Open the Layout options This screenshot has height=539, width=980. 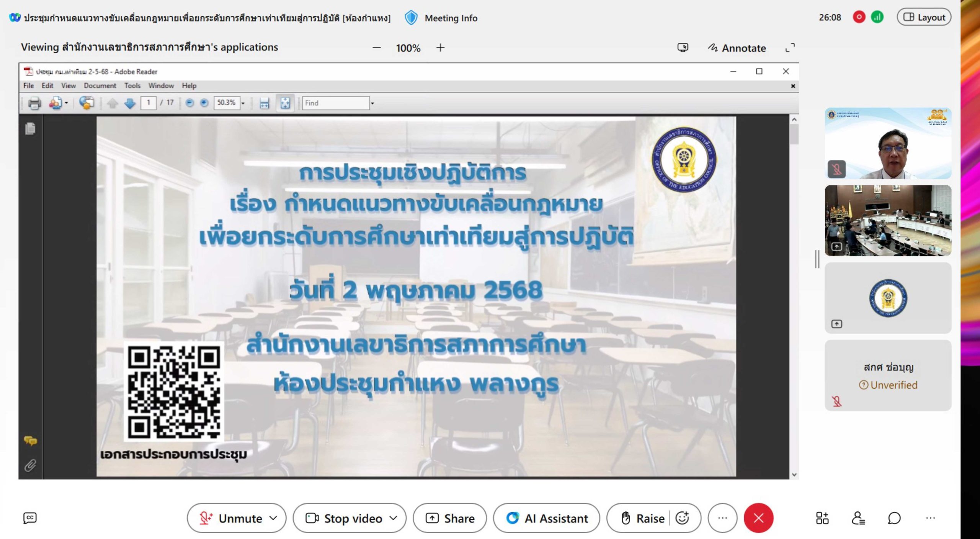click(x=924, y=17)
